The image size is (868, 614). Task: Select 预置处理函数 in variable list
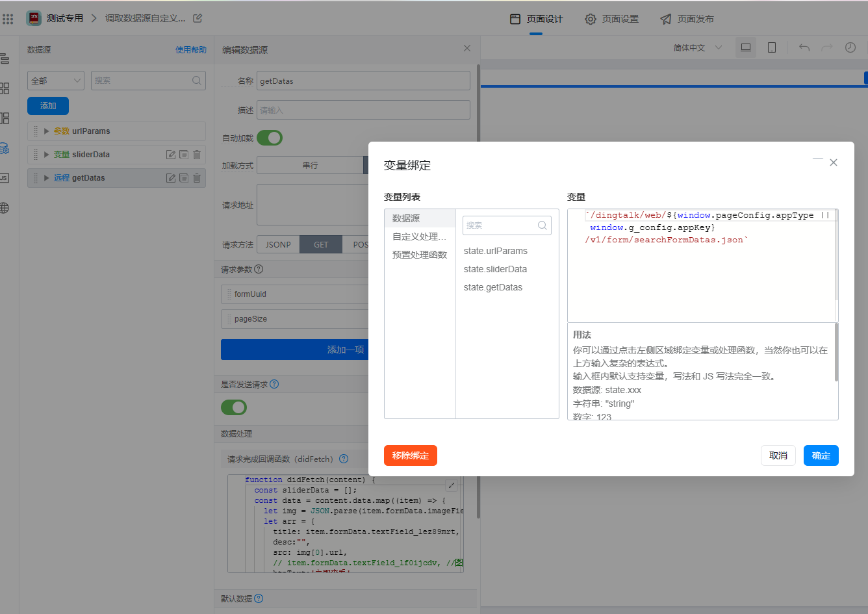(420, 255)
